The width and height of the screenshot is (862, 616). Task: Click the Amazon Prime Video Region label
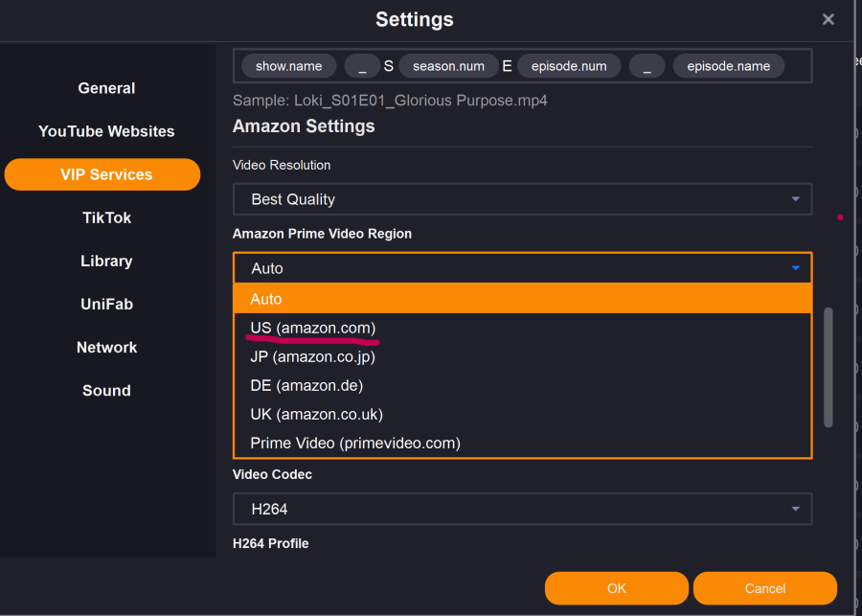click(x=322, y=234)
